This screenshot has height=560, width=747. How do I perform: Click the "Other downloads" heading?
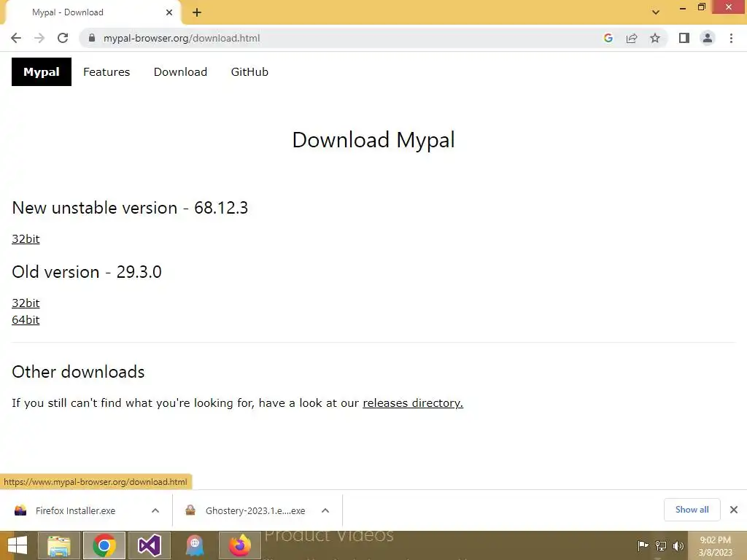coord(78,372)
